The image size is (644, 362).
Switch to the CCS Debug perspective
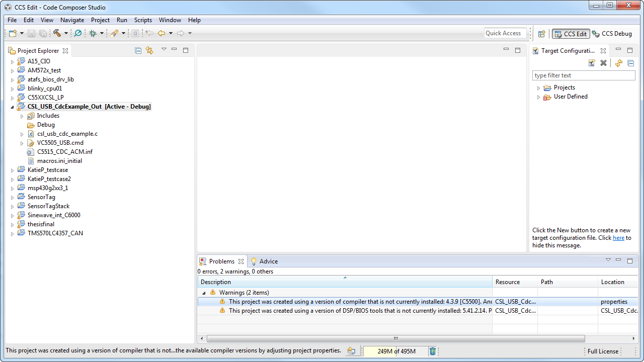pos(612,34)
